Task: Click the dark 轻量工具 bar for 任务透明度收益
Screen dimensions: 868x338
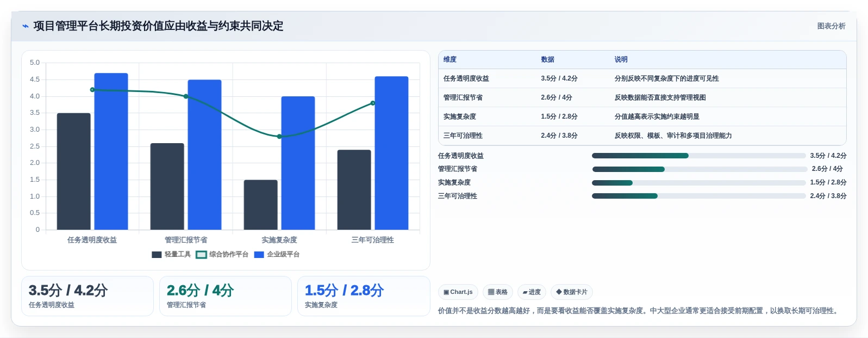Action: 74,171
